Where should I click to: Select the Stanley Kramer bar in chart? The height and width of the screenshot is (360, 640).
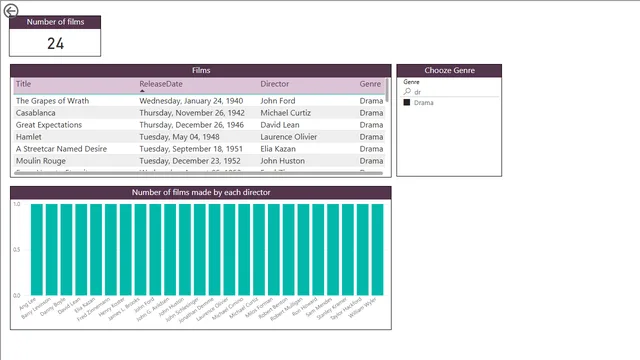click(x=348, y=249)
